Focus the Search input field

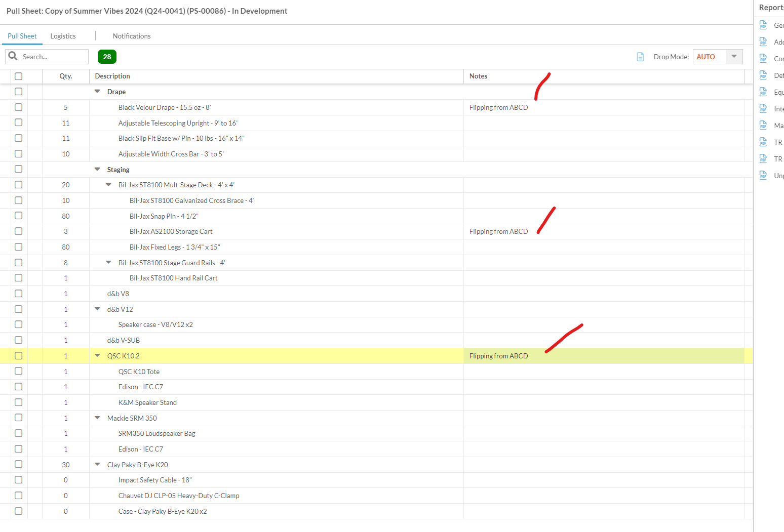tap(53, 57)
